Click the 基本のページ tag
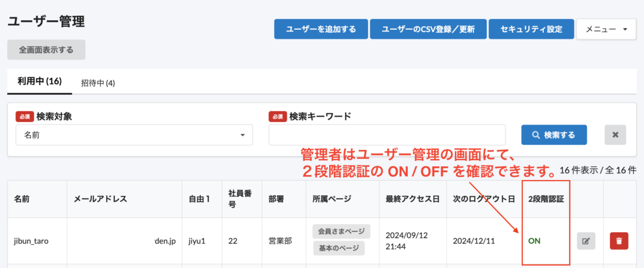The image size is (644, 268). point(339,248)
